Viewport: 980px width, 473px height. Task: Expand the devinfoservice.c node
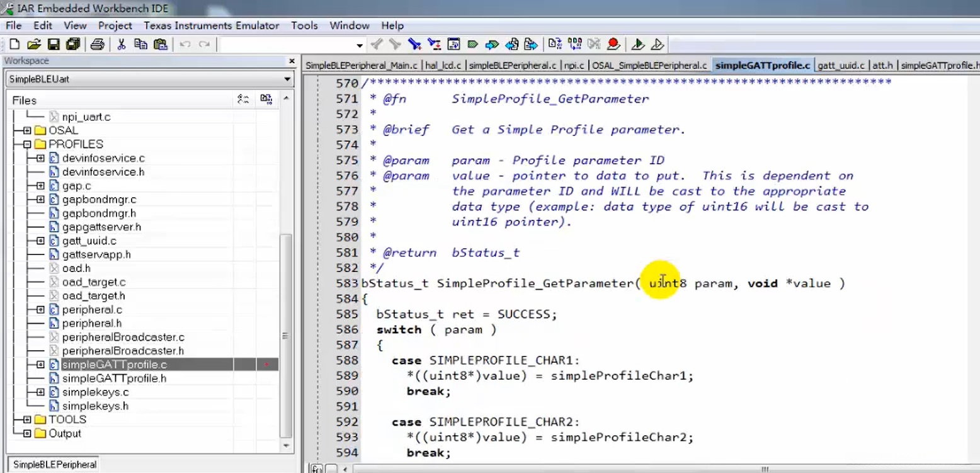pyautogui.click(x=40, y=158)
